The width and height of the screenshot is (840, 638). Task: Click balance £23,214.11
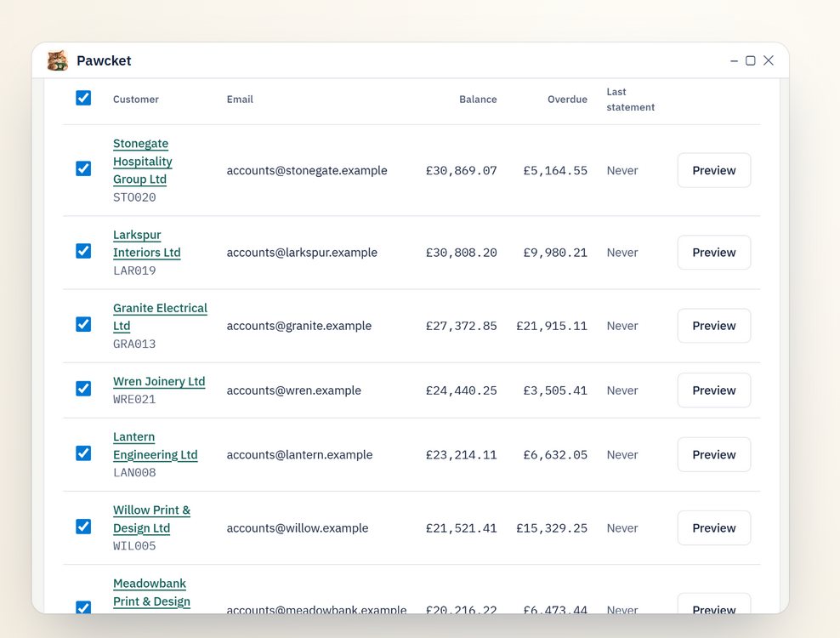[462, 454]
